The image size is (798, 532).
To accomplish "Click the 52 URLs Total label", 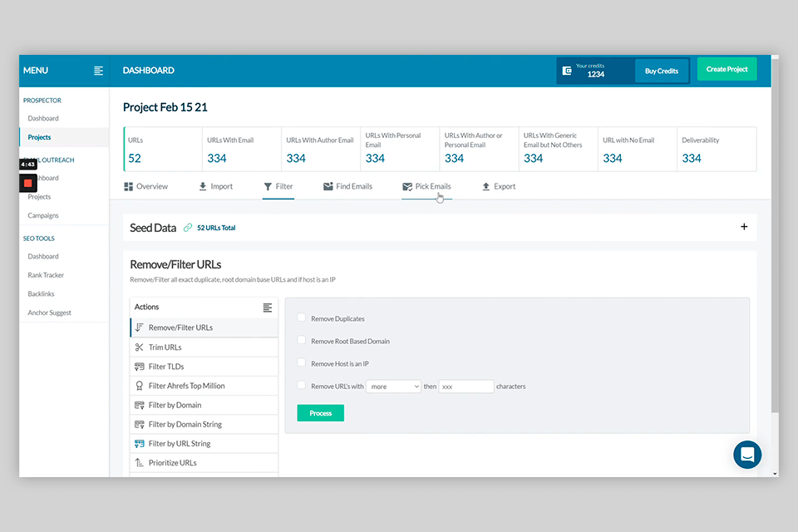I will [216, 228].
